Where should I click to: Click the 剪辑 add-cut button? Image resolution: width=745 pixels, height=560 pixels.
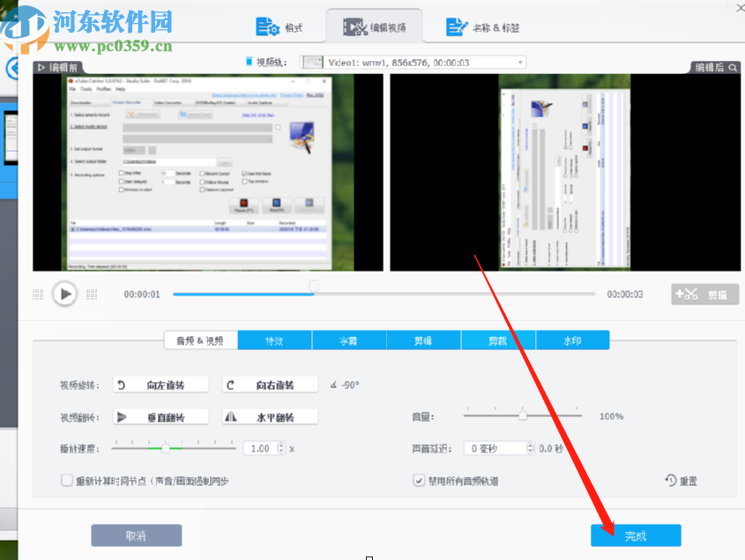pos(704,295)
